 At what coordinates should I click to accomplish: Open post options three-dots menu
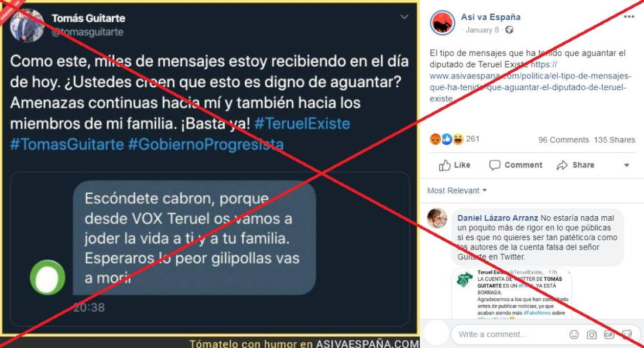(x=629, y=17)
